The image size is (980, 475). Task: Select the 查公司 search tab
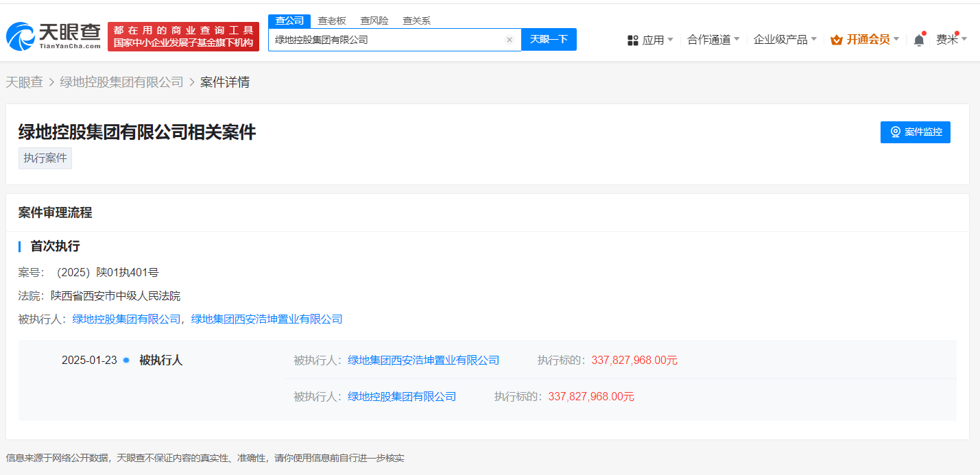[x=289, y=21]
